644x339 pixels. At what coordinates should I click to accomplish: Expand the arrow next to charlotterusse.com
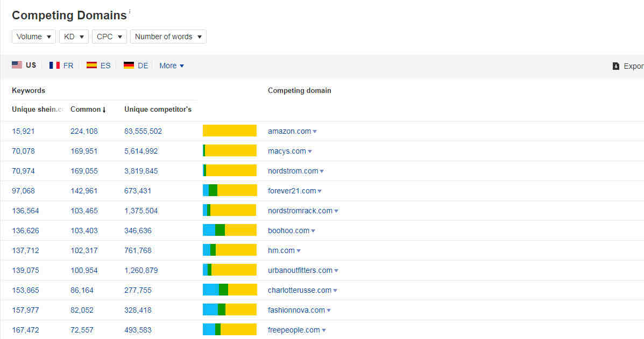[335, 291]
